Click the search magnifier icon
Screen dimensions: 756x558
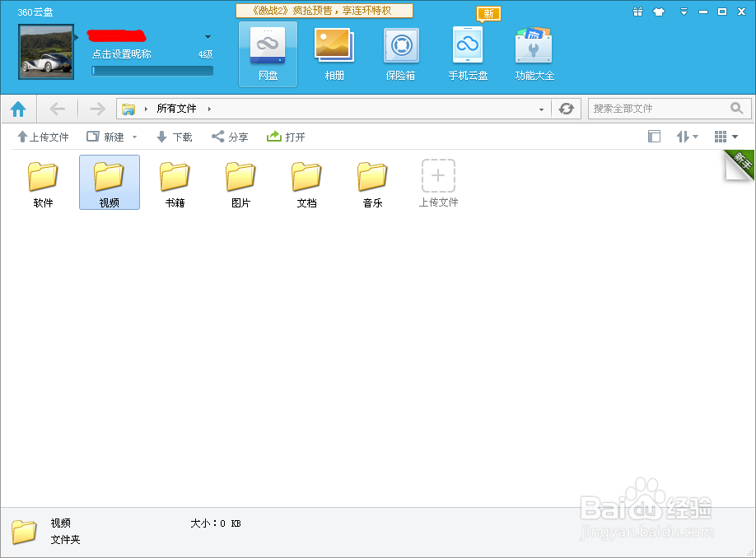738,108
